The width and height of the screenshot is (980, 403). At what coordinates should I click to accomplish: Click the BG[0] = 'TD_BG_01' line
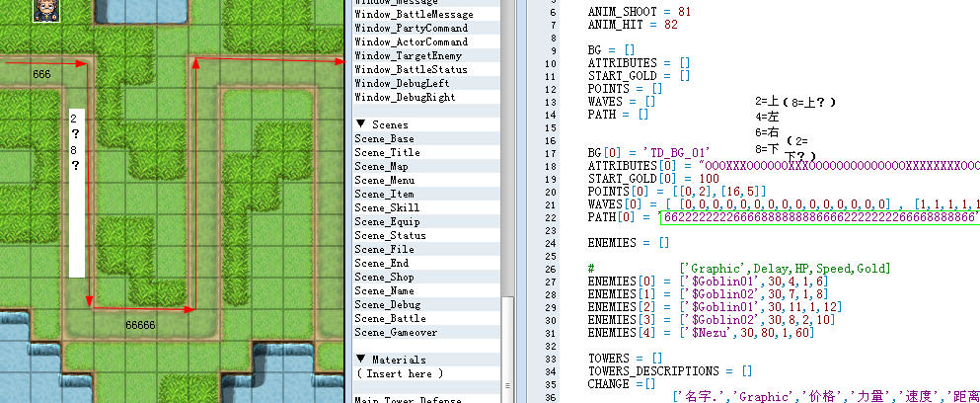click(x=648, y=153)
